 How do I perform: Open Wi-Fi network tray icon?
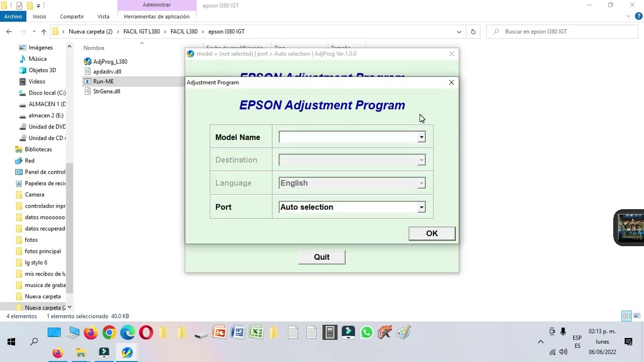tap(552, 352)
